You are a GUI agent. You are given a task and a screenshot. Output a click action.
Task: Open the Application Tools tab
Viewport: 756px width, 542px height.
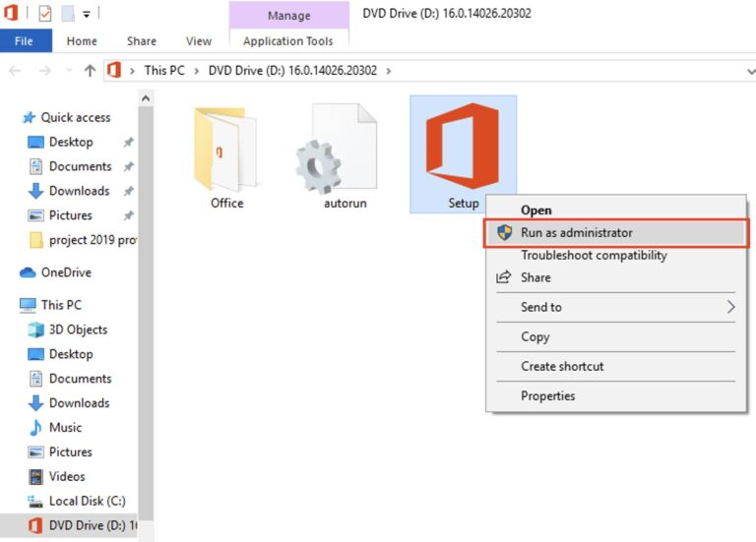288,41
